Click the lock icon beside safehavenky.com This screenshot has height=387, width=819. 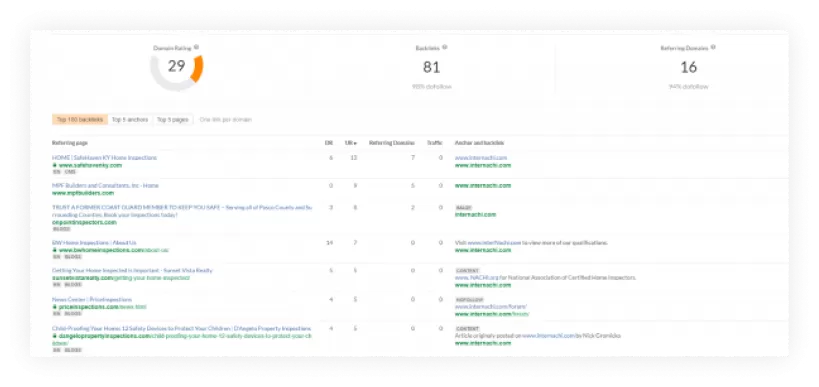[54, 166]
